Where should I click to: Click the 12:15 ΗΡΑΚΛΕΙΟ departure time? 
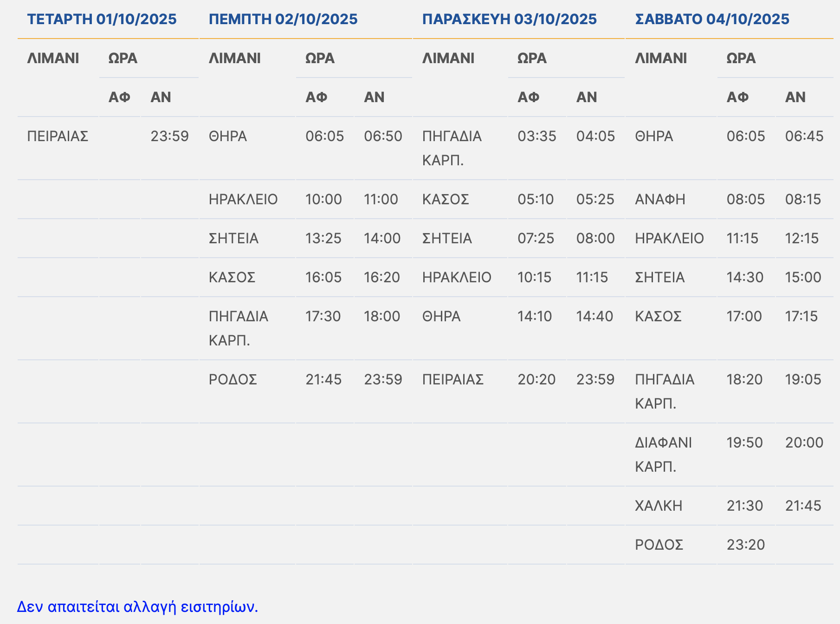801,238
